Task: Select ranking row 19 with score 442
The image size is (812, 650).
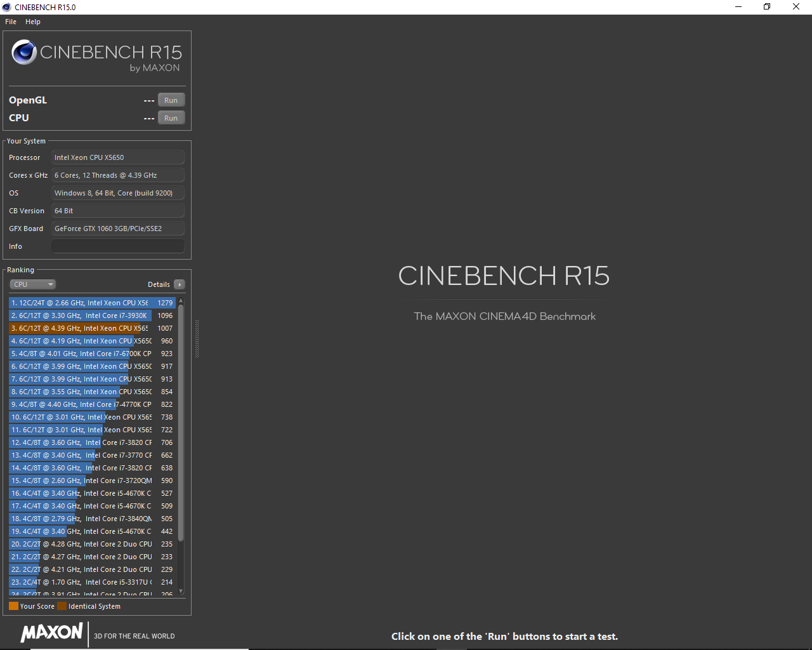Action: coord(93,531)
